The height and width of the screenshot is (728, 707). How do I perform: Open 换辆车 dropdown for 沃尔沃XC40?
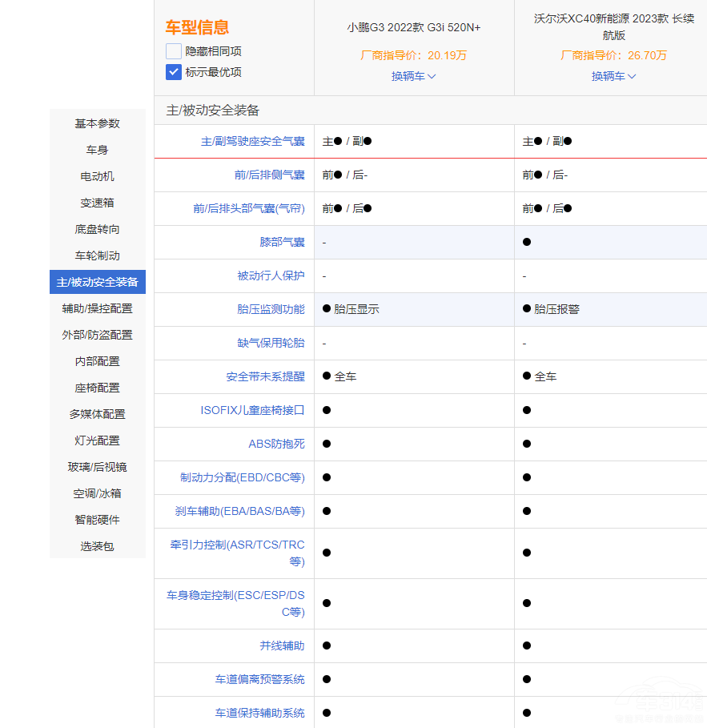[613, 76]
